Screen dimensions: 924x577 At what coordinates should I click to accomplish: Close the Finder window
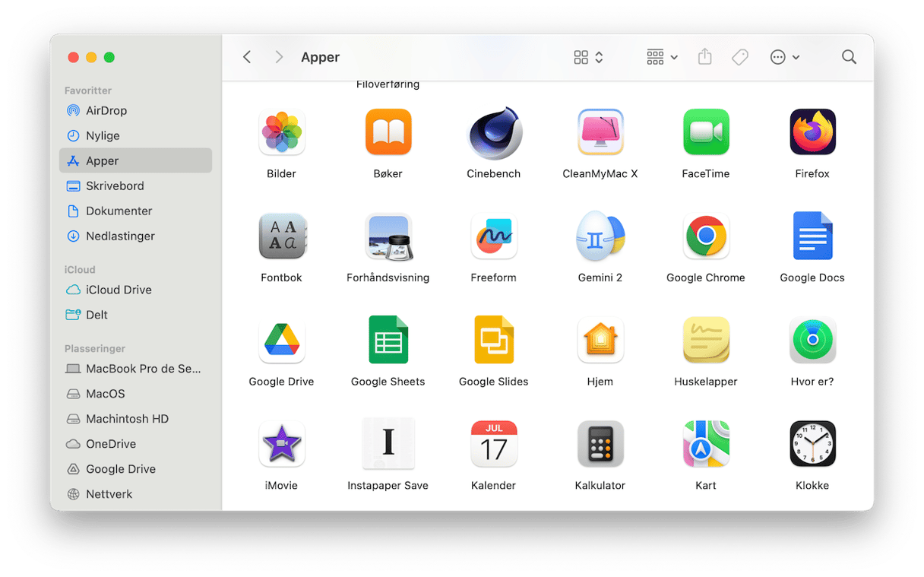coord(73,57)
